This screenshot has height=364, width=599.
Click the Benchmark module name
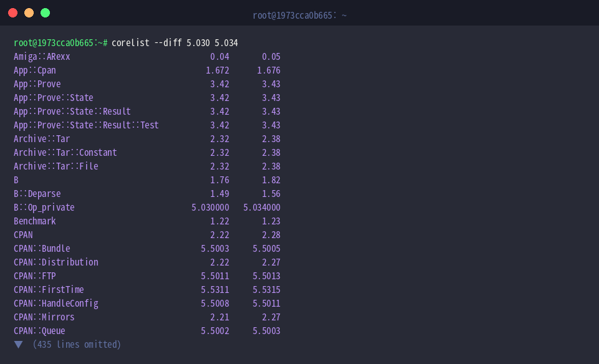[x=35, y=221]
